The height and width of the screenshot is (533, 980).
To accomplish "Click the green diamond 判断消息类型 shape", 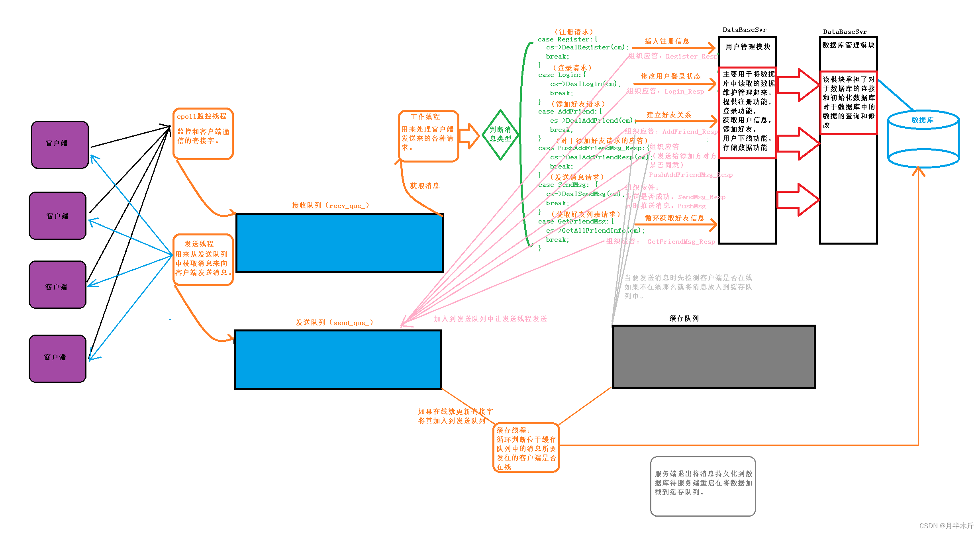I will click(500, 135).
